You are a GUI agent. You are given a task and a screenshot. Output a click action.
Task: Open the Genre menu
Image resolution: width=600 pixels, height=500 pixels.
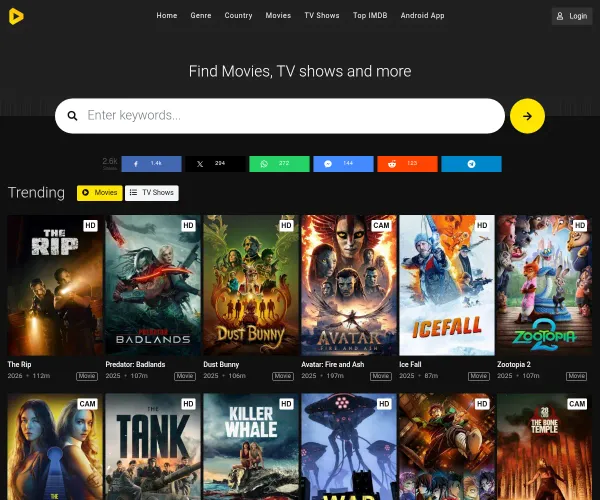coord(201,16)
